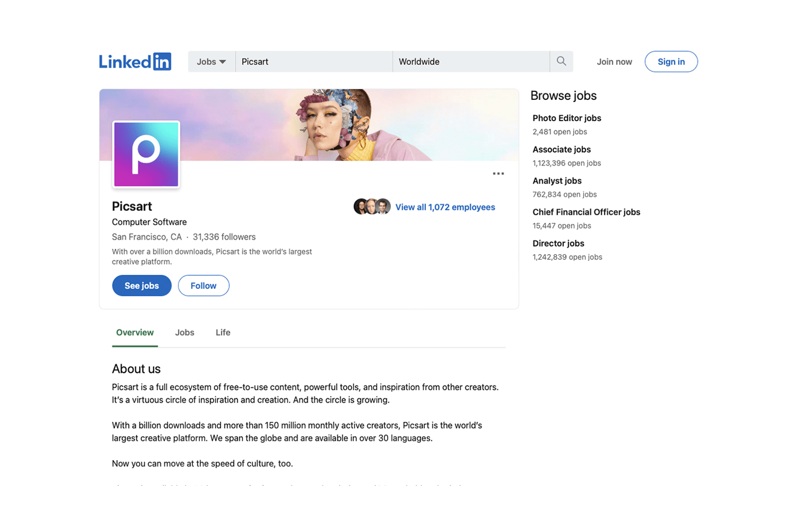798x532 pixels.
Task: Click the Worldwide location search field
Action: point(471,61)
